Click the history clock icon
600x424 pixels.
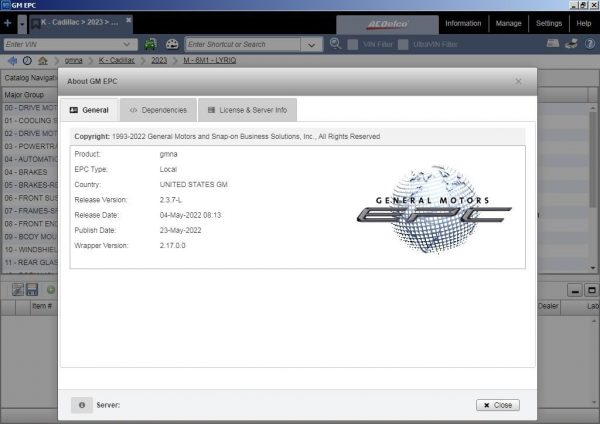pos(27,60)
